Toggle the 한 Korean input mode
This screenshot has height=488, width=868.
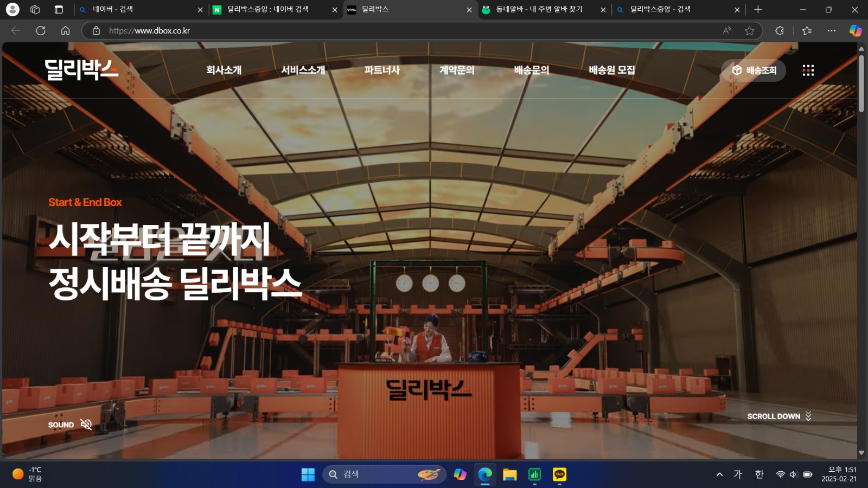click(x=759, y=474)
